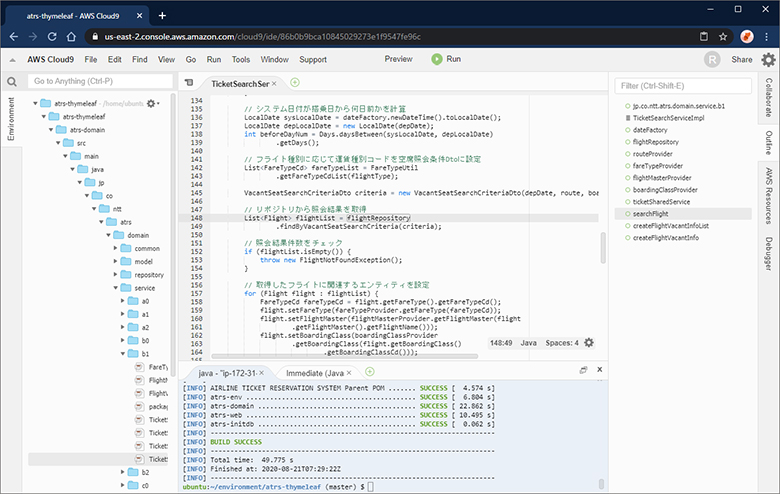The width and height of the screenshot is (780, 494).
Task: Open the Collaborate side panel
Action: pos(769,98)
